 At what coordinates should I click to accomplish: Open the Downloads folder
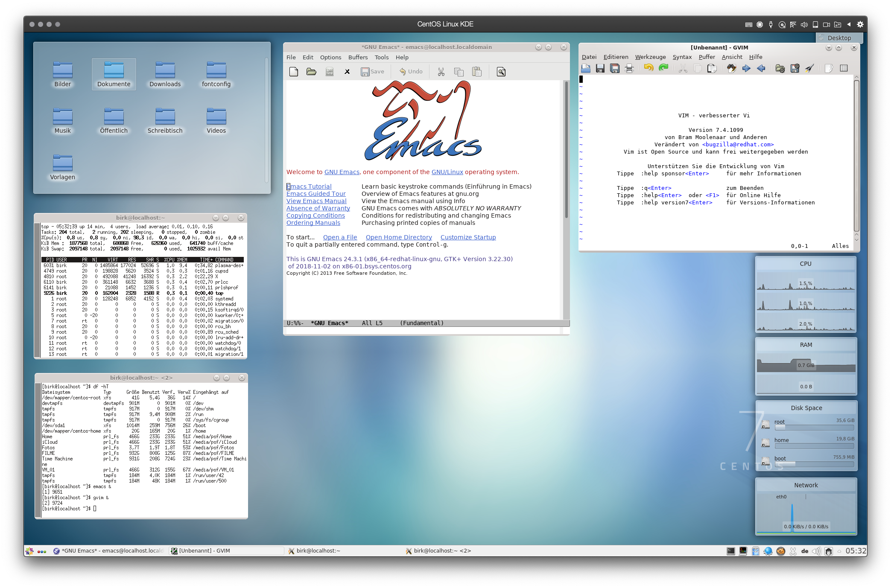(165, 74)
